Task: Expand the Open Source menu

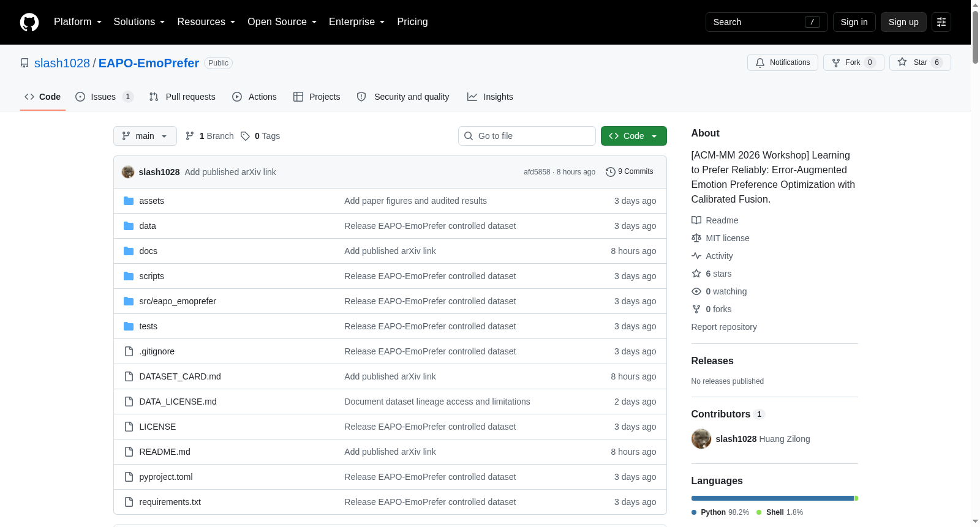Action: tap(282, 22)
